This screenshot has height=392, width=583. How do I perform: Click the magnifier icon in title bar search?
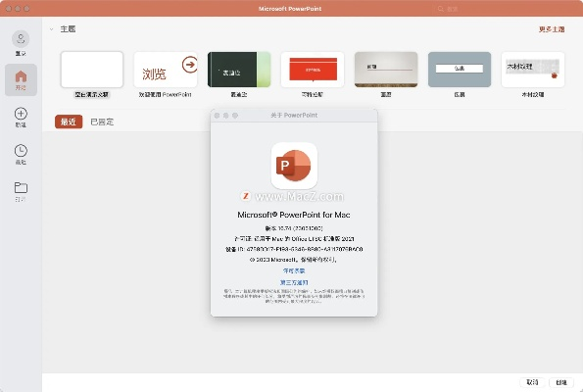pyautogui.click(x=441, y=9)
